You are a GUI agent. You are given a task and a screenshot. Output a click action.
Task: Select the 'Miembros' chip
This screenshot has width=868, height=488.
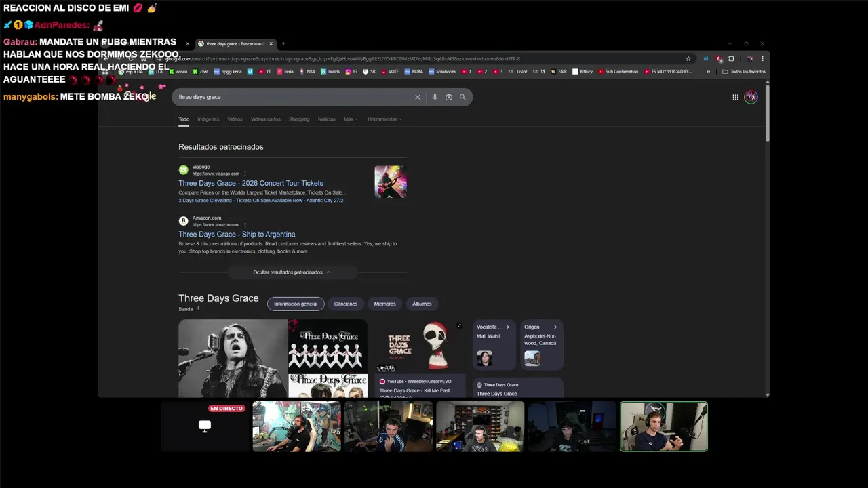[384, 304]
